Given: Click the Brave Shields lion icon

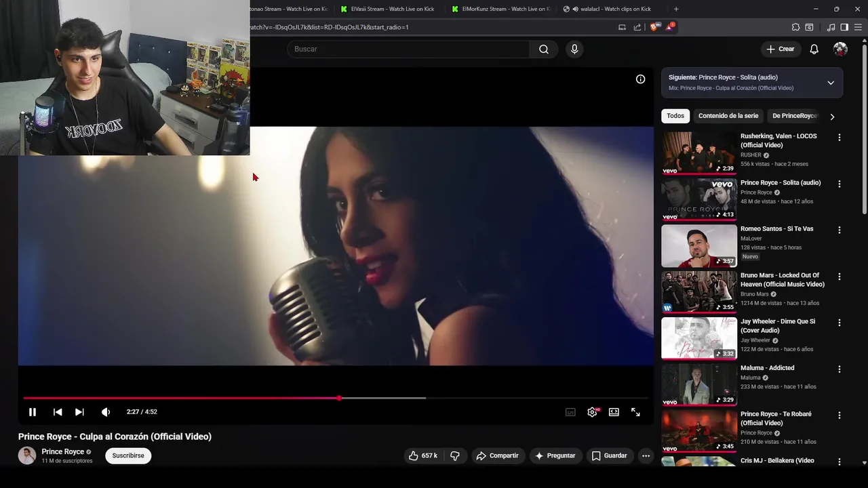Looking at the screenshot, I should (654, 27).
